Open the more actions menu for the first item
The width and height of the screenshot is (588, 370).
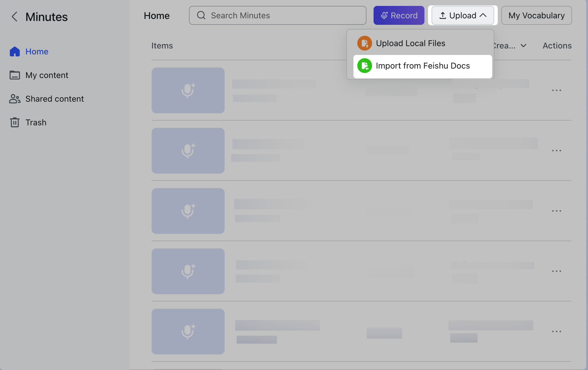coord(557,90)
